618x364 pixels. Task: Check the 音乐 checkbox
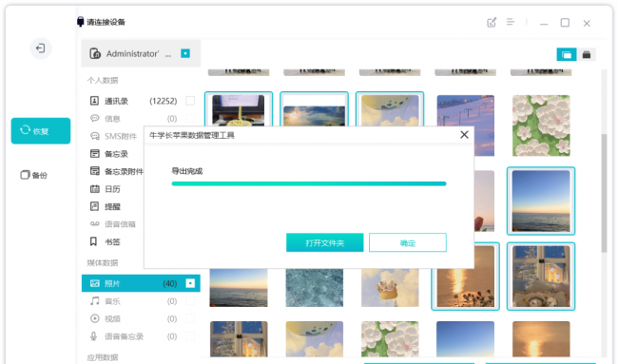point(190,301)
